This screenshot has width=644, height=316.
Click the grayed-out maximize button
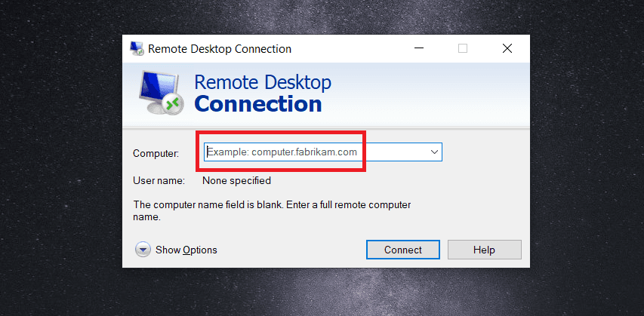point(463,48)
